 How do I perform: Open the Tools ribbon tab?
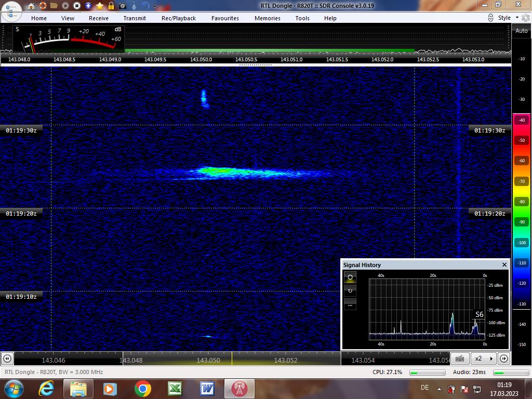tap(302, 18)
